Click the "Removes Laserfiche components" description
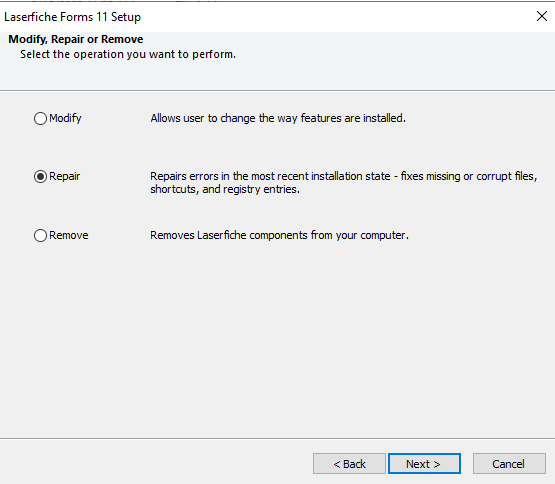Screen dimensions: 555x484 click(x=280, y=235)
